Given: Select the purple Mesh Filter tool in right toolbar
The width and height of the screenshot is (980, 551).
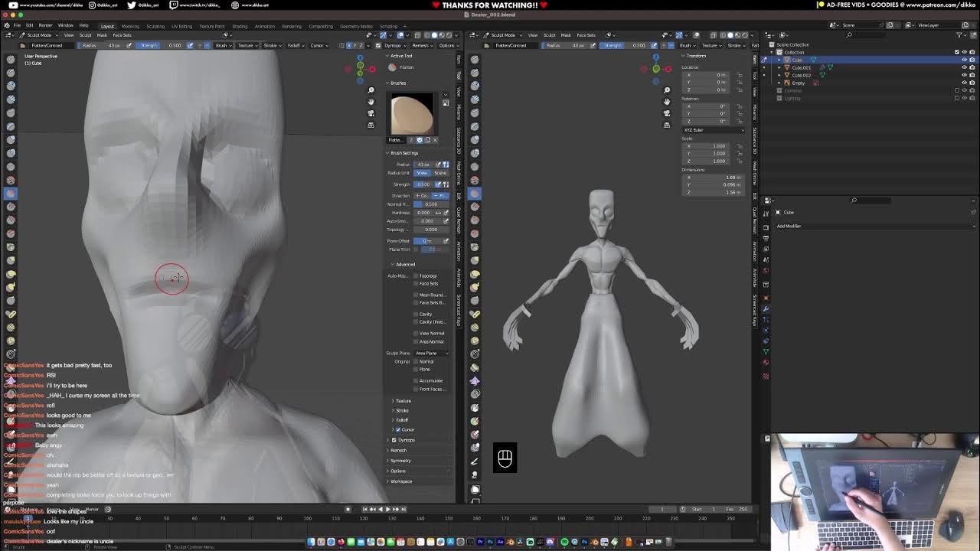Looking at the screenshot, I should [x=475, y=380].
